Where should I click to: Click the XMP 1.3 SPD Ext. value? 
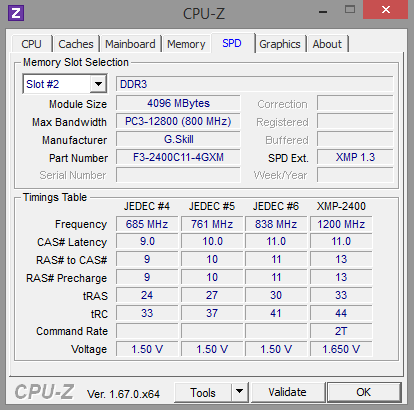coord(355,157)
